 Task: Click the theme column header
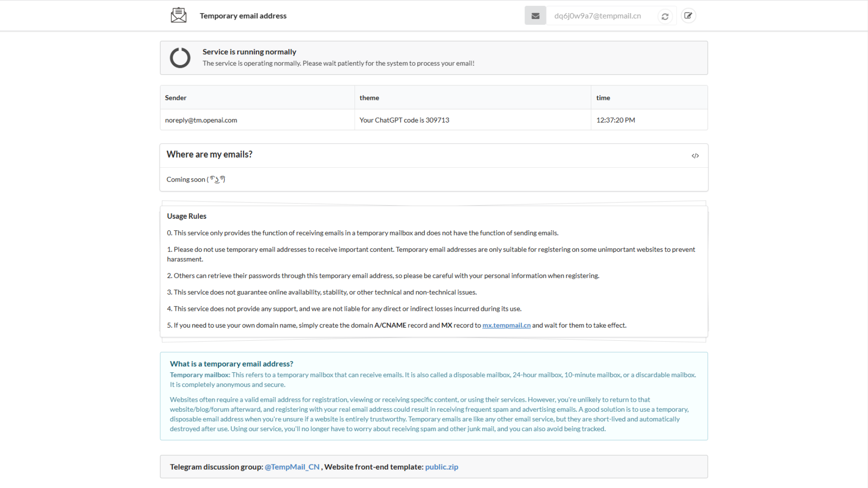(369, 98)
